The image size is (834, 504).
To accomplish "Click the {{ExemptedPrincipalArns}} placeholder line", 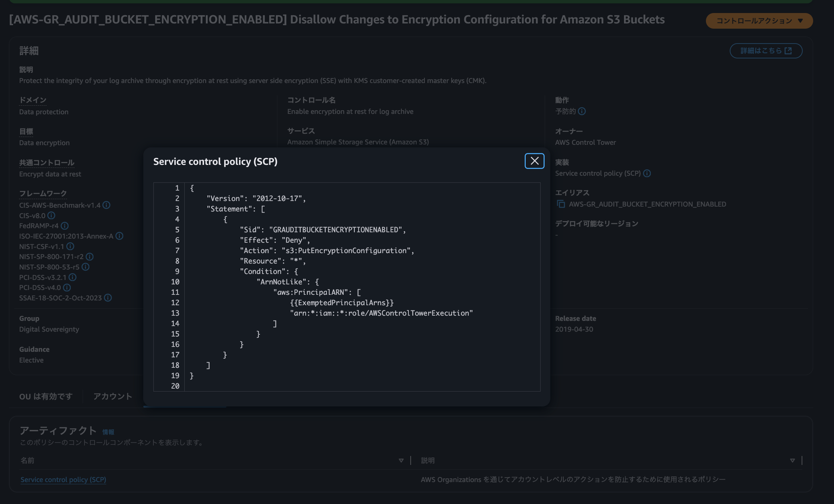I will 342,303.
